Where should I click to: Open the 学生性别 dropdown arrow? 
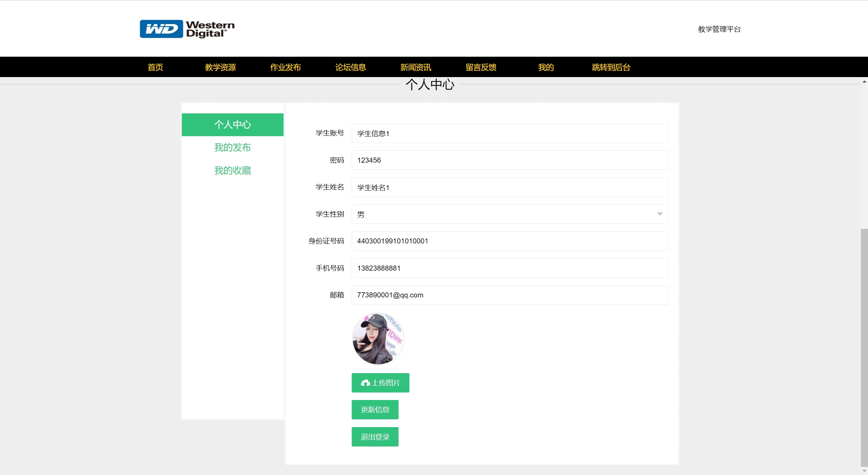click(659, 214)
